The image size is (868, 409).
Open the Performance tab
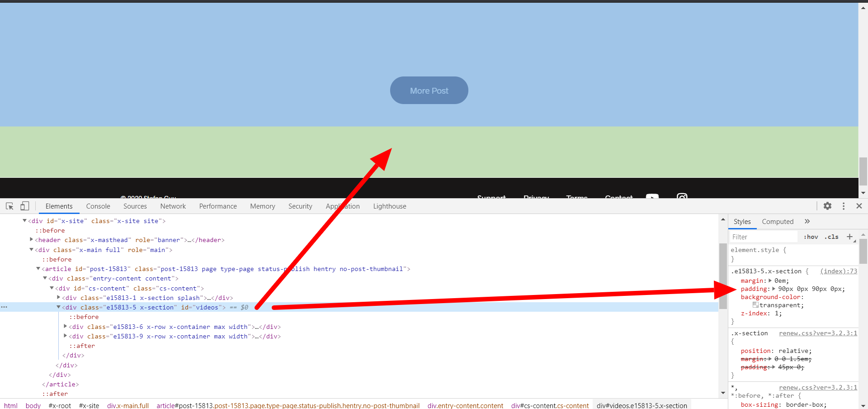pyautogui.click(x=218, y=206)
